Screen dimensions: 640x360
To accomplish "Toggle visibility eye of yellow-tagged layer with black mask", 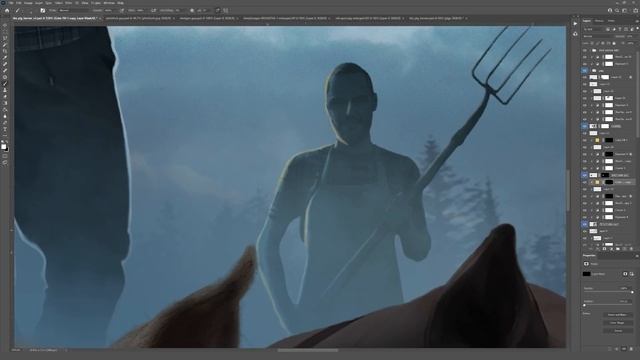I will 584,140.
